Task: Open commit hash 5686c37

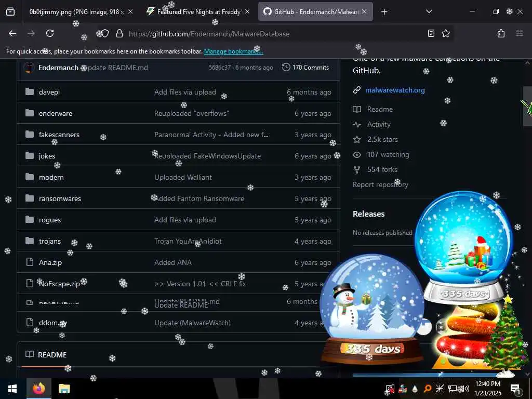Action: pos(220,68)
